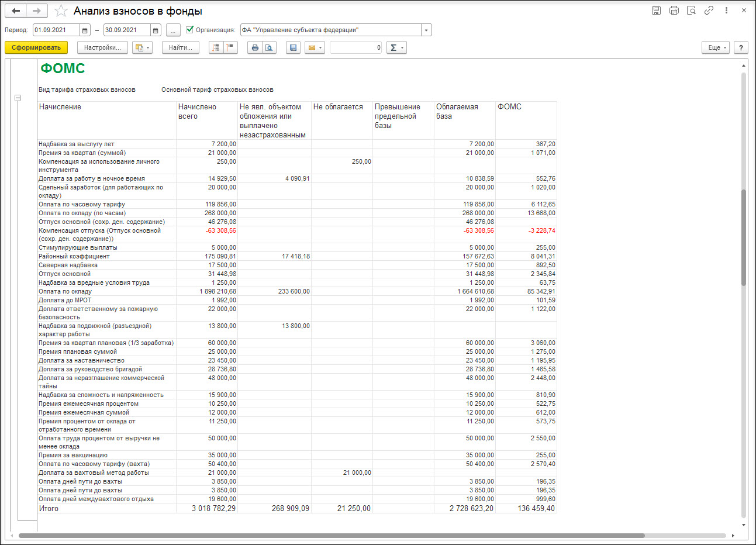The image size is (756, 545).
Task: Open the Организация dropdown list
Action: (x=426, y=30)
